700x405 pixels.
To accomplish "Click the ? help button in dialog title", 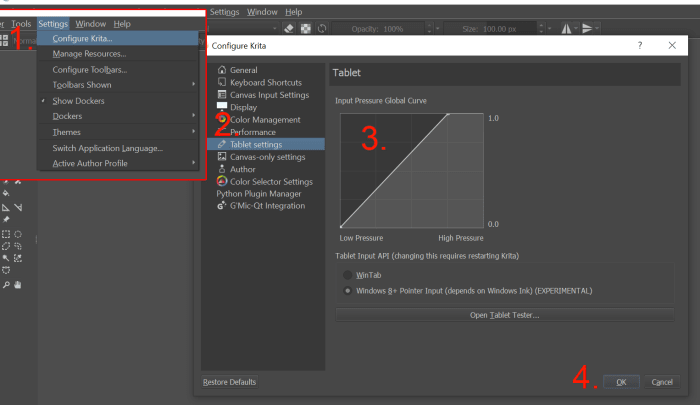I will point(640,45).
